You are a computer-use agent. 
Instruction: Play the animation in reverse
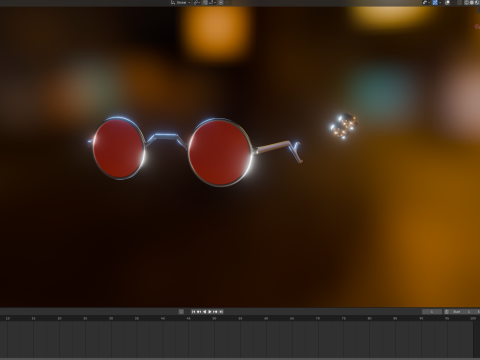205,312
